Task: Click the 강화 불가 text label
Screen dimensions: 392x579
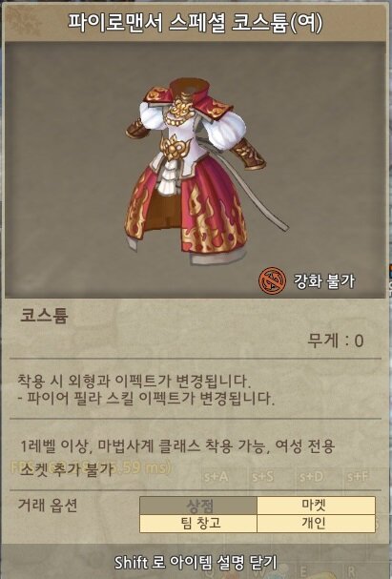Action: pyautogui.click(x=324, y=281)
